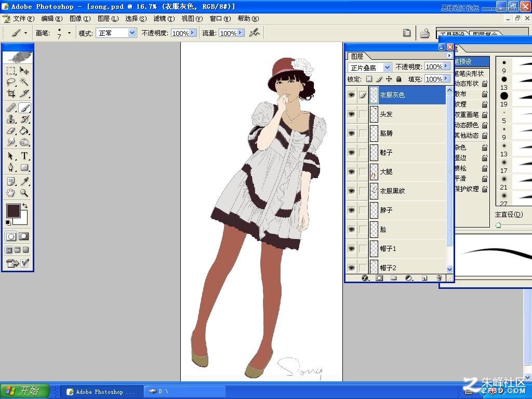Swap foreground and background colors

[25, 206]
